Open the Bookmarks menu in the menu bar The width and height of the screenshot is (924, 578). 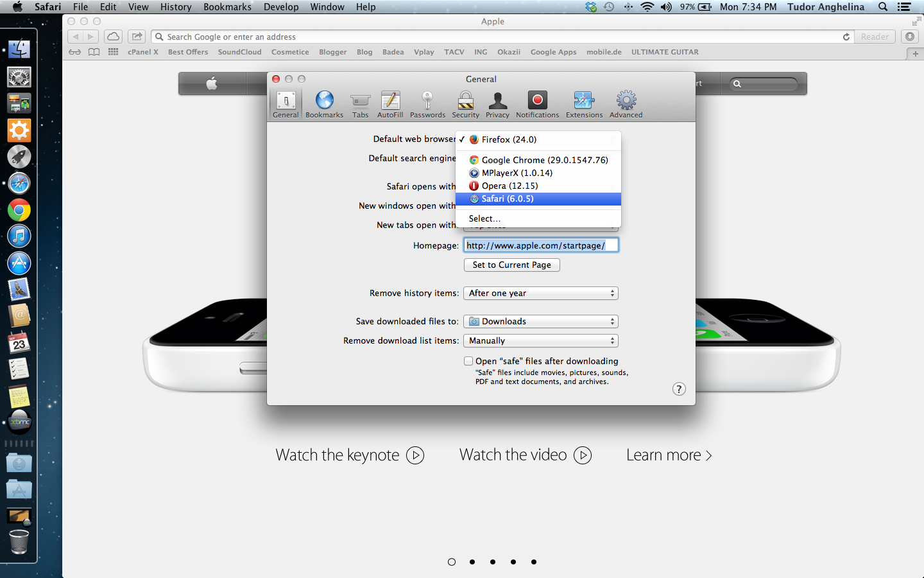click(x=227, y=7)
